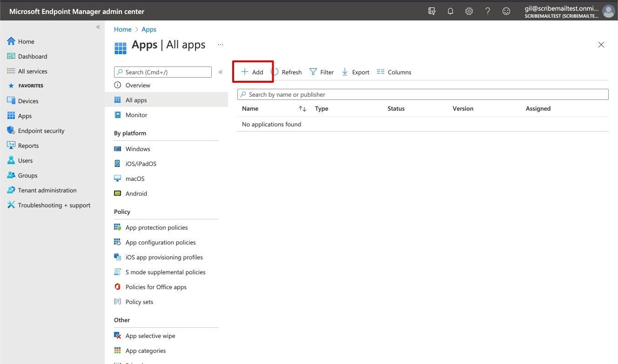Collapse the left navigation sidebar

tap(98, 27)
